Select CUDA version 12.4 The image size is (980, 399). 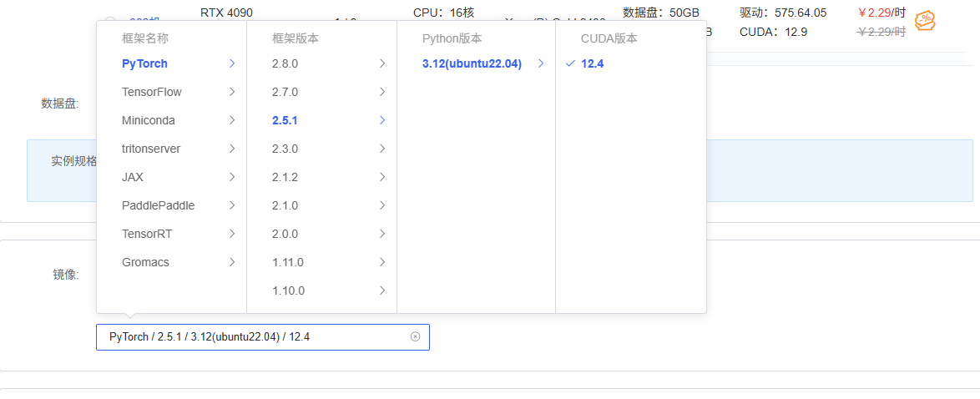[x=630, y=63]
